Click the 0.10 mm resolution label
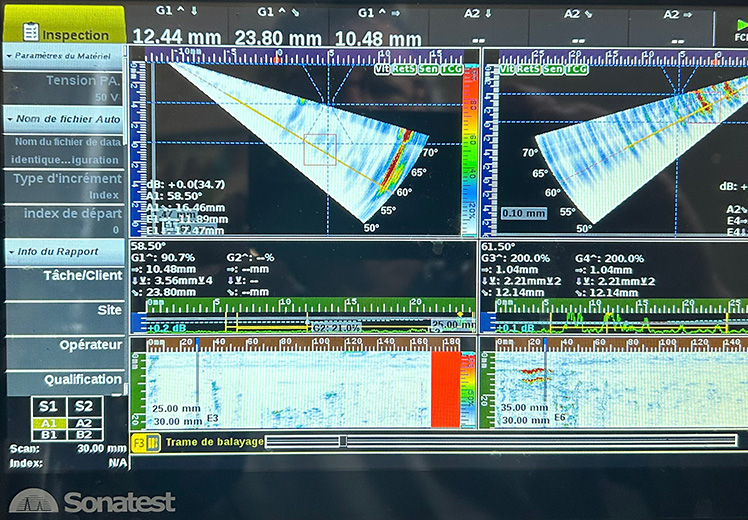 523,213
